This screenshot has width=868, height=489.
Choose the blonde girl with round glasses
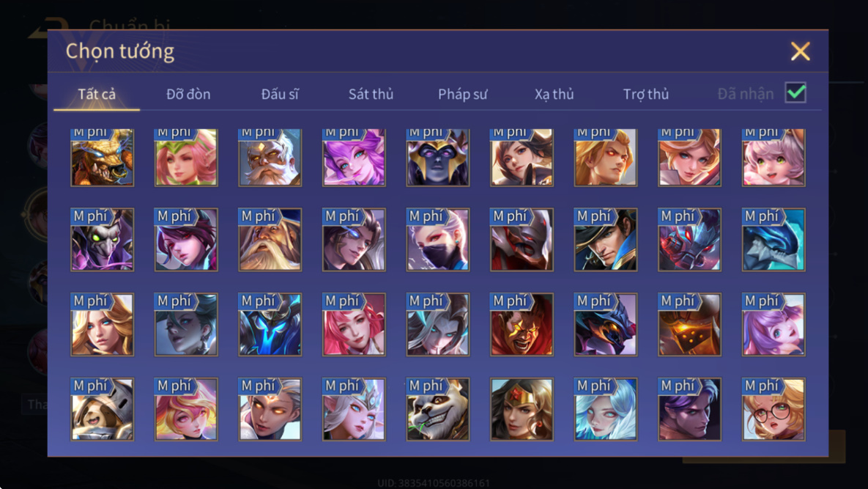(774, 409)
